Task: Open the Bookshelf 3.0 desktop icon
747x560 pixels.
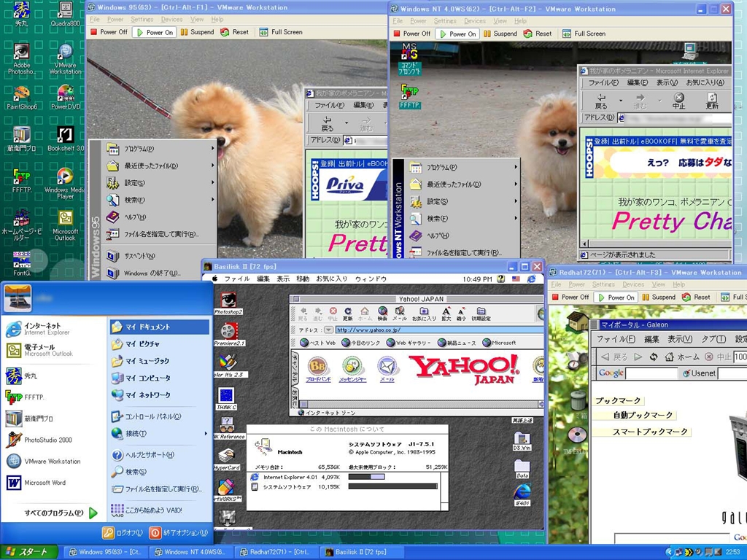Action: [65, 139]
